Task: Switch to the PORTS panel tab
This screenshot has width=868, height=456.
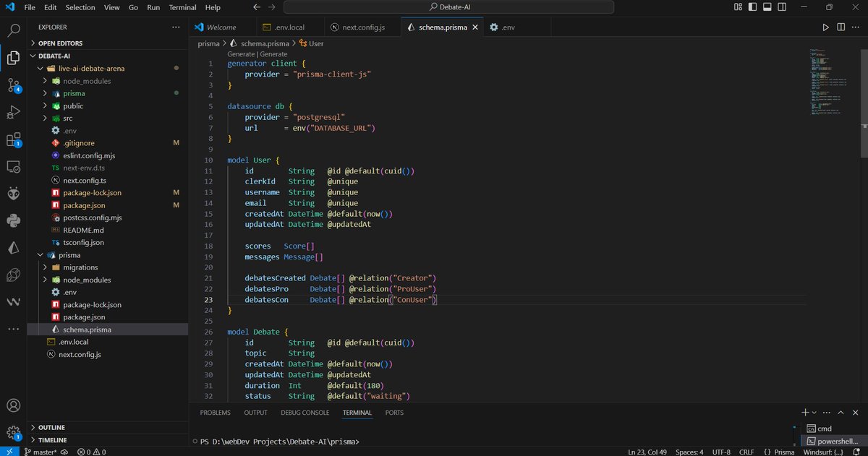Action: 395,413
